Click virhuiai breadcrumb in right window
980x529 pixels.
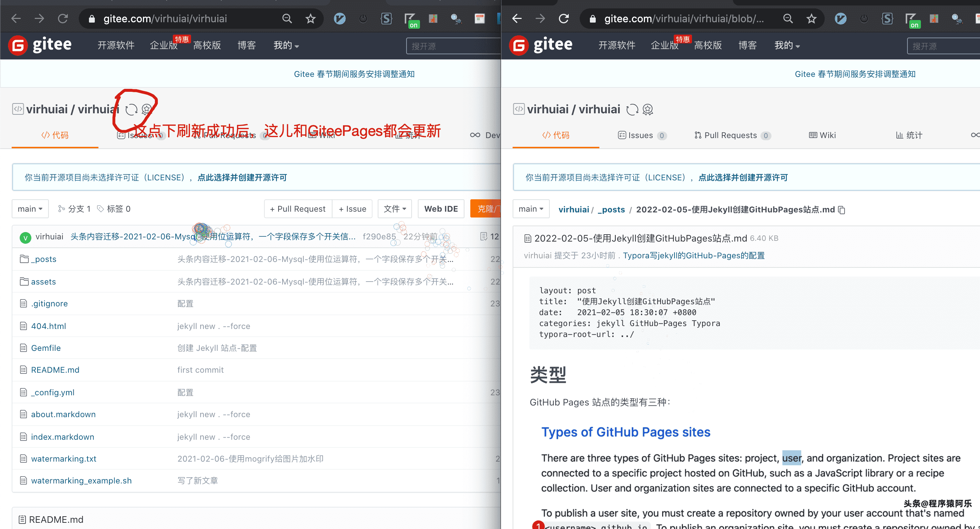pyautogui.click(x=574, y=210)
